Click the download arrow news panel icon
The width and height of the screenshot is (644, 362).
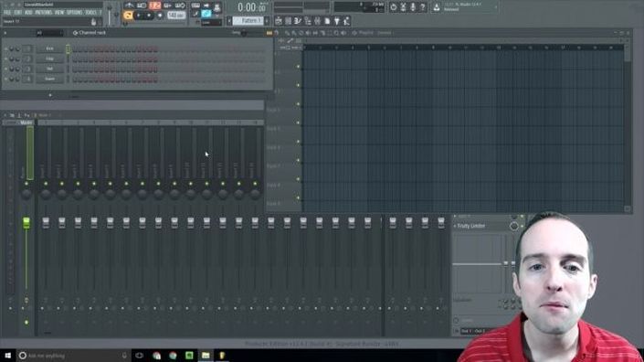tap(437, 7)
